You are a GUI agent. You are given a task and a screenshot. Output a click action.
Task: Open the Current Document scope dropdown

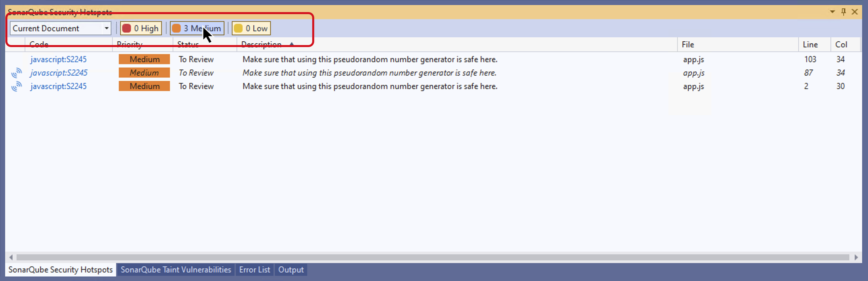[x=61, y=28]
